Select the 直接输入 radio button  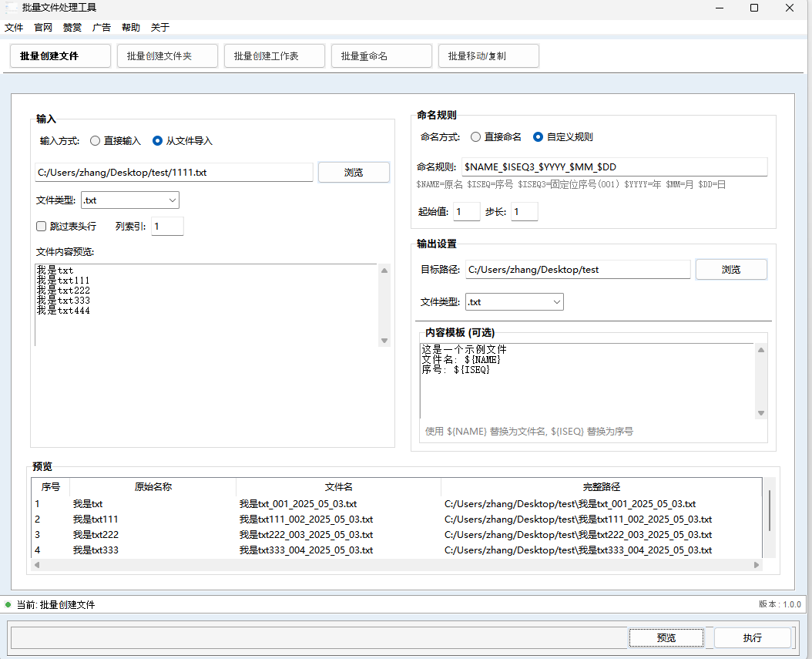coord(96,141)
